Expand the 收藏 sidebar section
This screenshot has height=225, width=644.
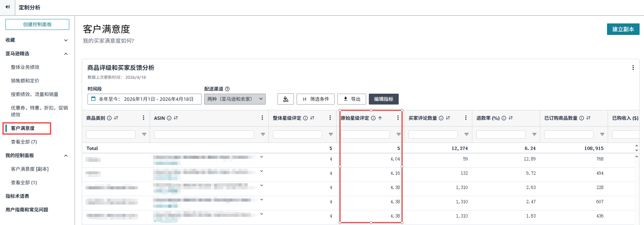66,40
